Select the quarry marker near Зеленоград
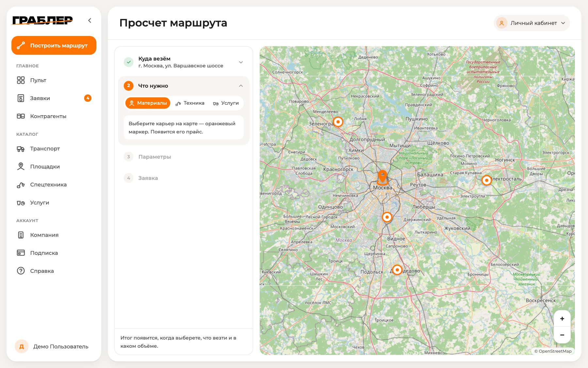Image resolution: width=588 pixels, height=368 pixels. point(338,122)
